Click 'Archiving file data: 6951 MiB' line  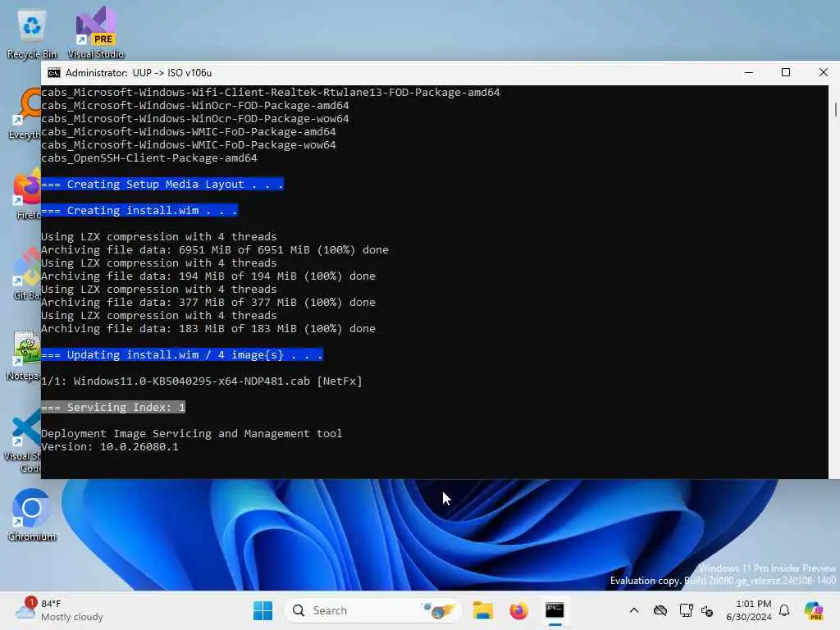point(215,249)
